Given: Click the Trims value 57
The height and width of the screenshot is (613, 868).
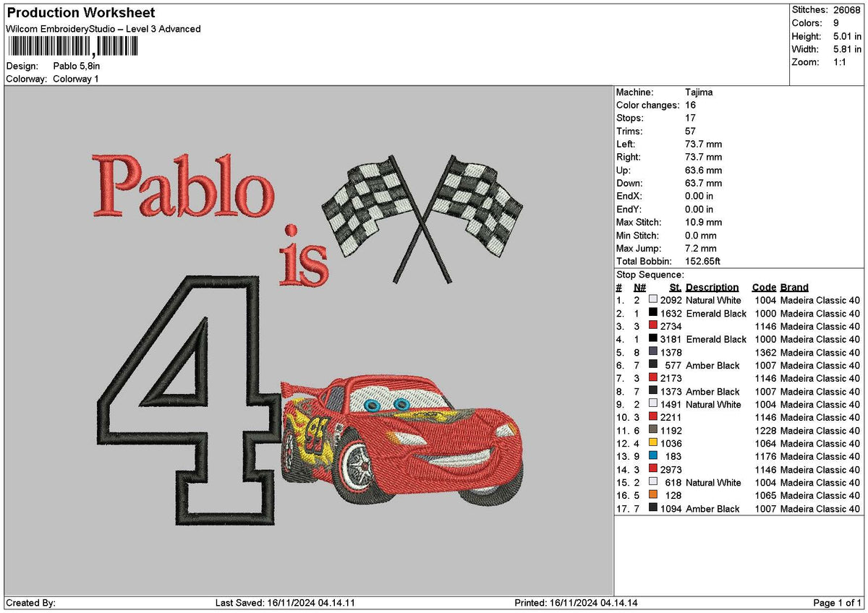Looking at the screenshot, I should tap(690, 132).
